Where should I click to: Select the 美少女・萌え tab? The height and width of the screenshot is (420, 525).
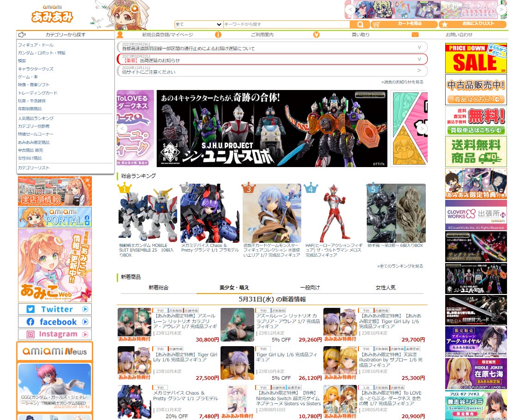pyautogui.click(x=234, y=288)
